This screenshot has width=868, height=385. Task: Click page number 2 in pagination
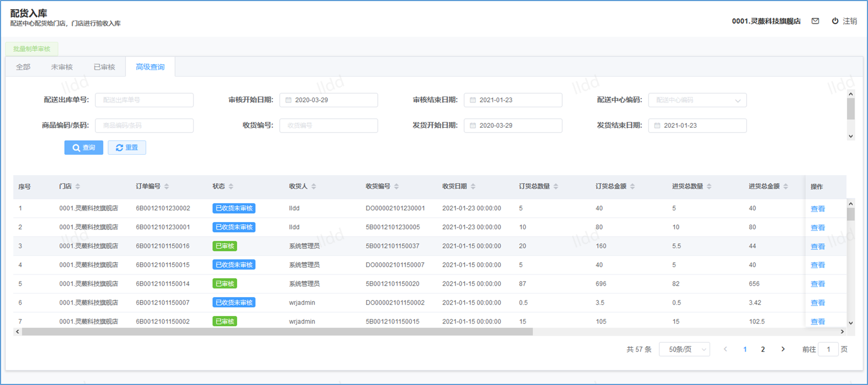tap(762, 349)
